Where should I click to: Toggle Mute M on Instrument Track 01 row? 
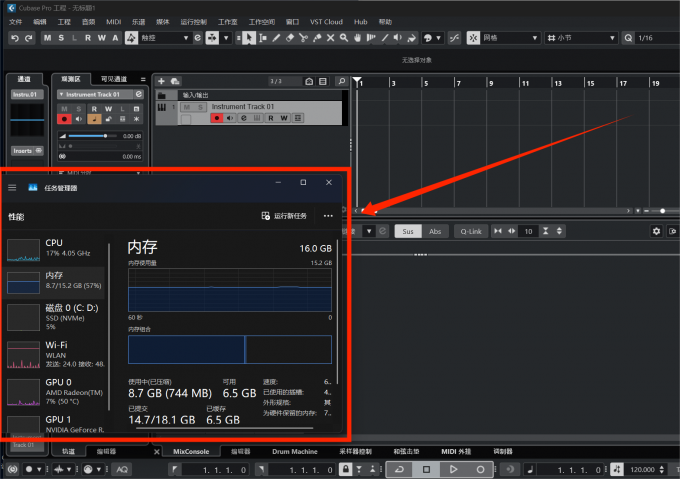tap(187, 107)
